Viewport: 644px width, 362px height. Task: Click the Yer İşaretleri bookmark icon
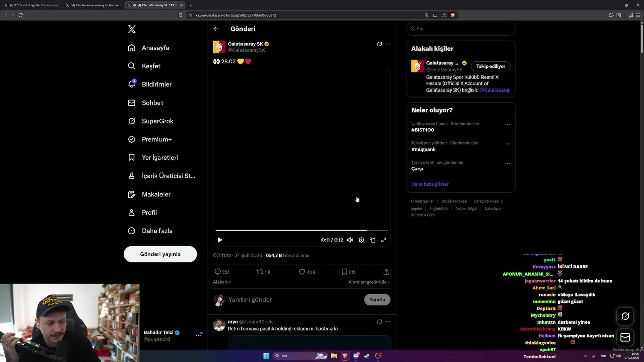pos(132,157)
